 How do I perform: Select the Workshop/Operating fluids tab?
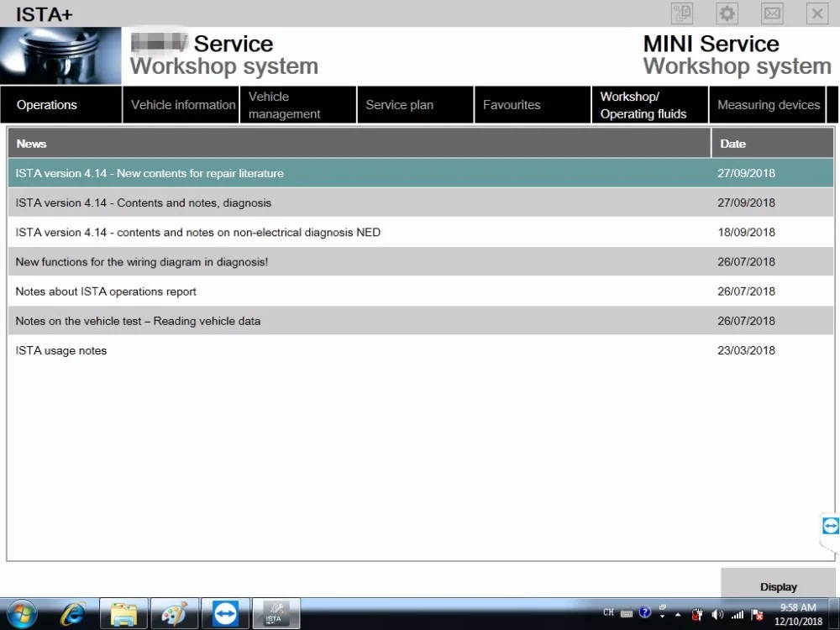(650, 105)
